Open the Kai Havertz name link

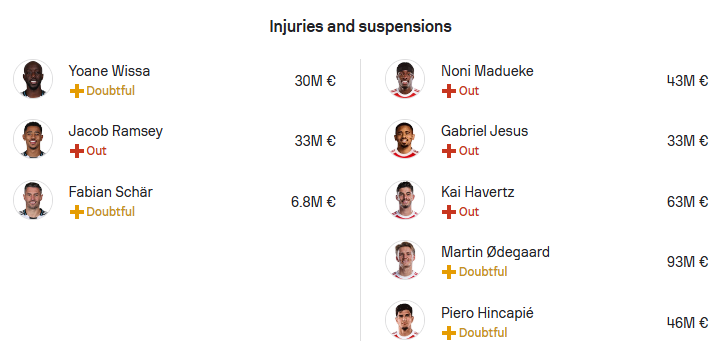pos(478,192)
